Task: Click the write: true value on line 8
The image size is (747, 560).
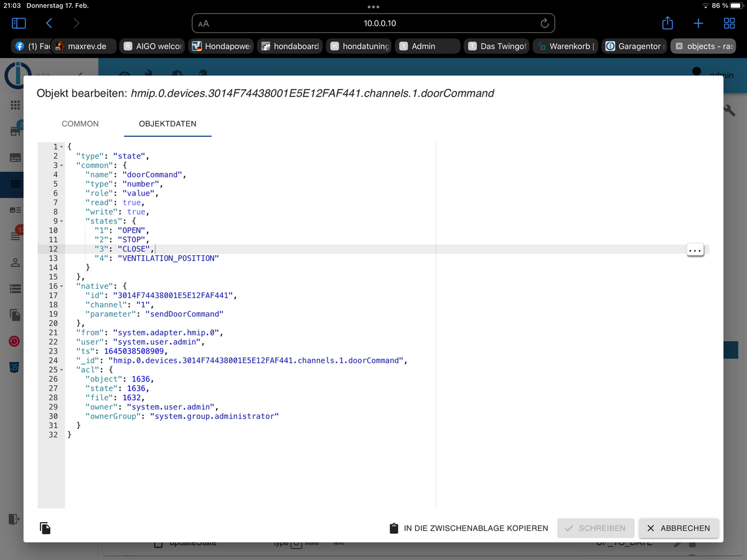Action: coord(136,212)
